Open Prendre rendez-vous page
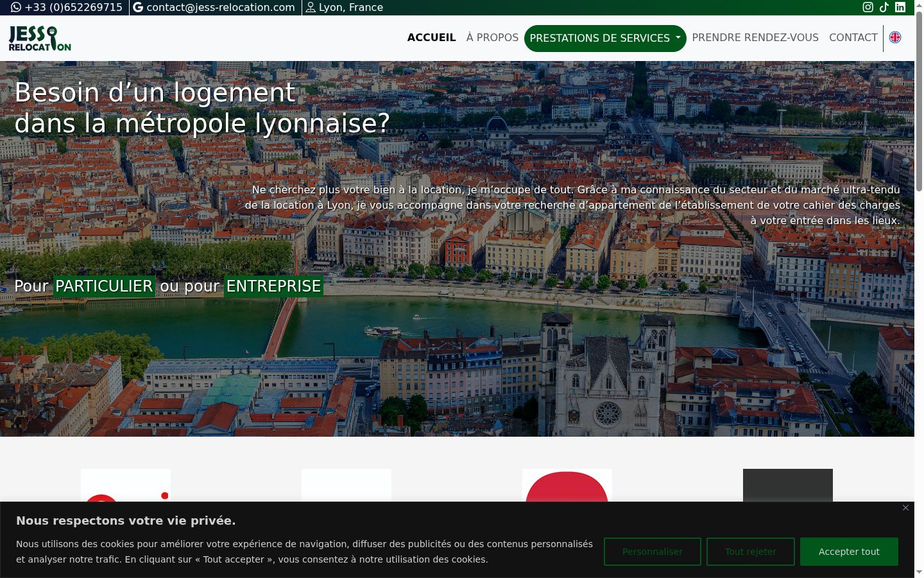Image resolution: width=924 pixels, height=578 pixels. point(755,37)
